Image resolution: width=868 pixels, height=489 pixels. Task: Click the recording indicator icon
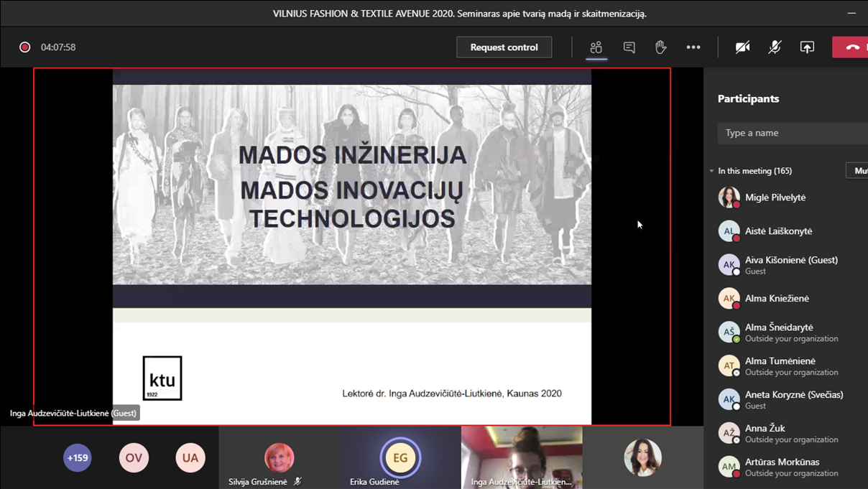[25, 47]
